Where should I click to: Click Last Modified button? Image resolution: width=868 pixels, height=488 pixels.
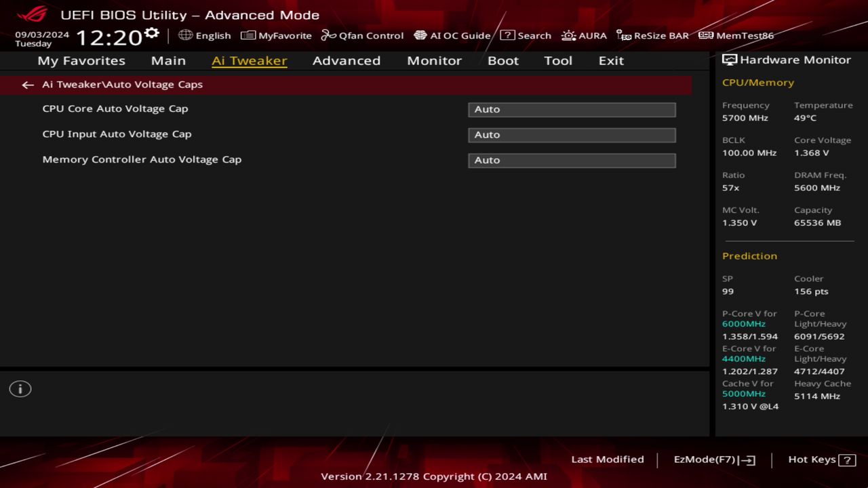(608, 460)
